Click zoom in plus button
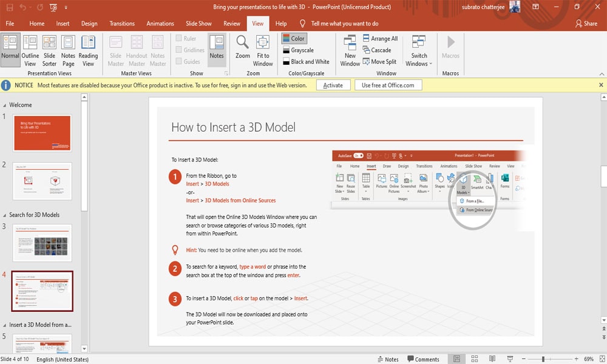This screenshot has width=607, height=364. (577, 359)
